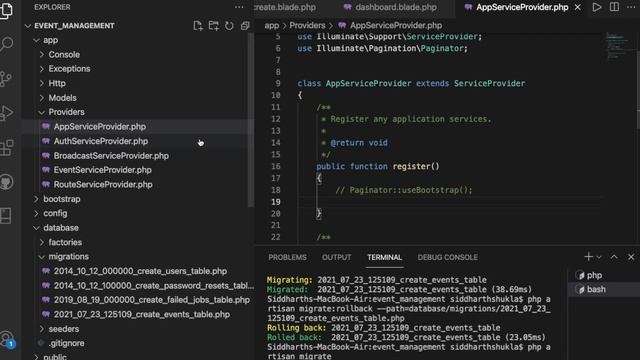
Task: Open EventServiceProvider.php
Action: coord(102,170)
